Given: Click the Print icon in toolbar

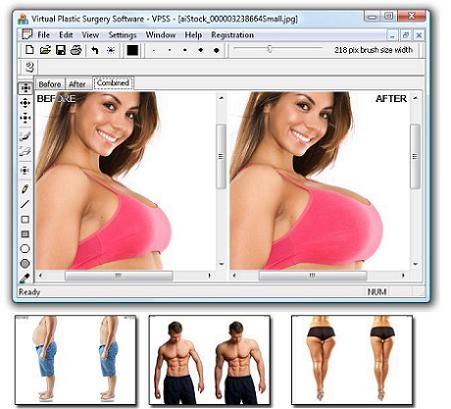Looking at the screenshot, I should point(76,50).
